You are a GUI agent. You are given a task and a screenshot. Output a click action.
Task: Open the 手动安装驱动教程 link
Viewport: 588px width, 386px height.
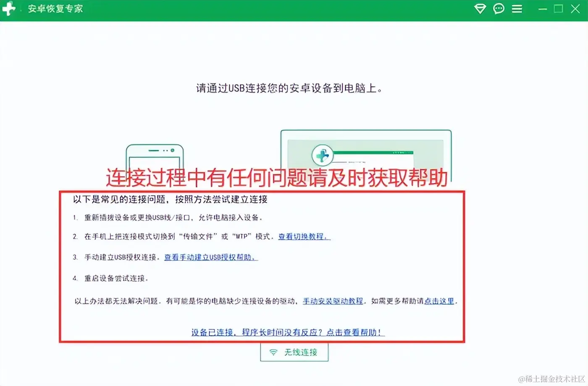[333, 301]
